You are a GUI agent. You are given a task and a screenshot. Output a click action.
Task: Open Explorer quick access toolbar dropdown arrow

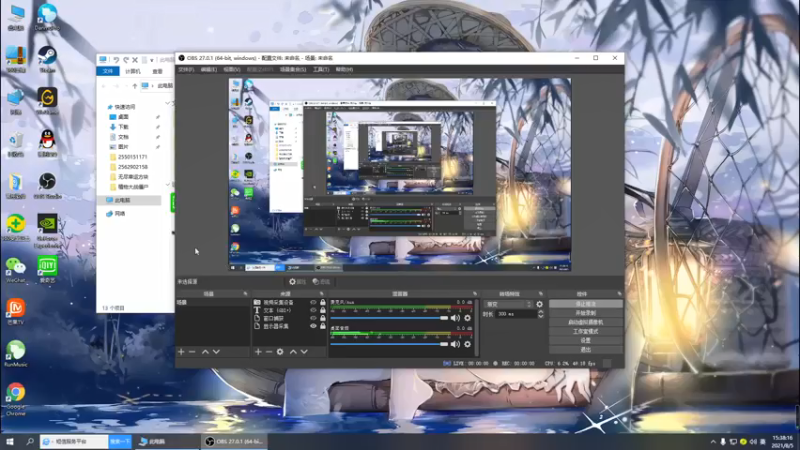click(152, 60)
